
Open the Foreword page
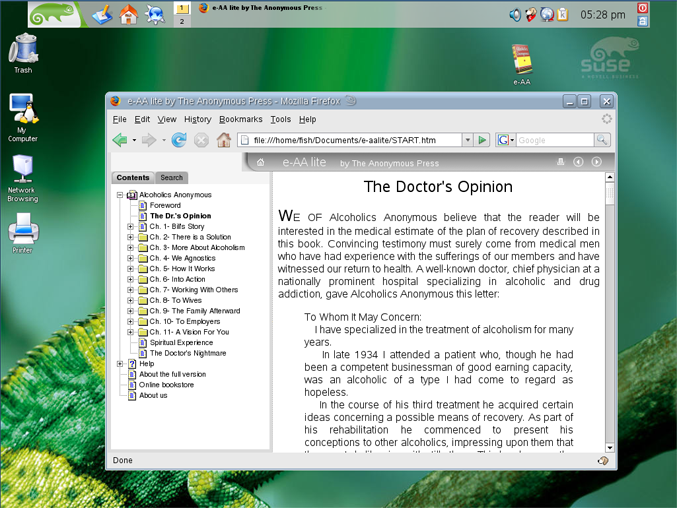pyautogui.click(x=165, y=205)
